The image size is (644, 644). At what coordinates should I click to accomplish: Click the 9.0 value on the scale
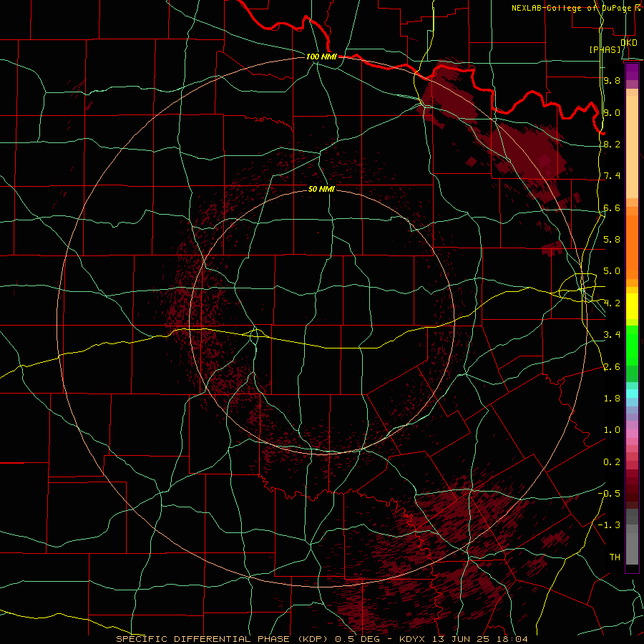pyautogui.click(x=612, y=112)
